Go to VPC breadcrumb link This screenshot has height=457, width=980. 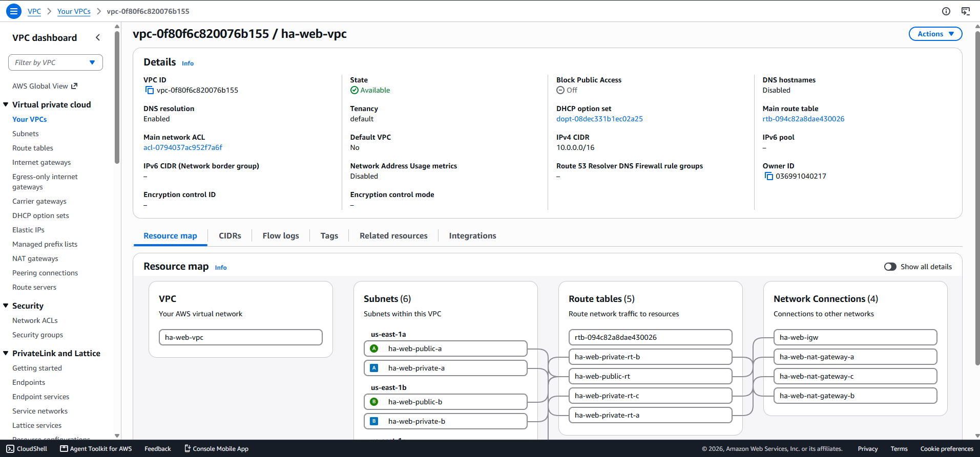click(x=34, y=11)
